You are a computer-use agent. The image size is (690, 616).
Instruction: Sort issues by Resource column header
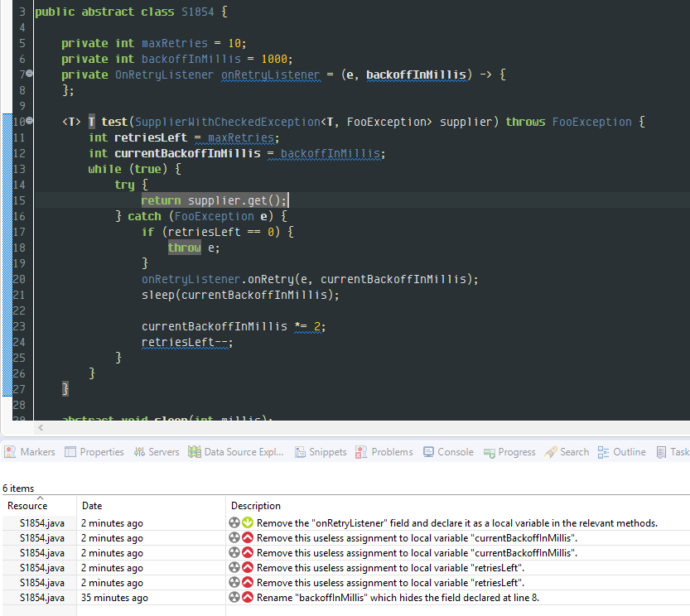pyautogui.click(x=27, y=506)
